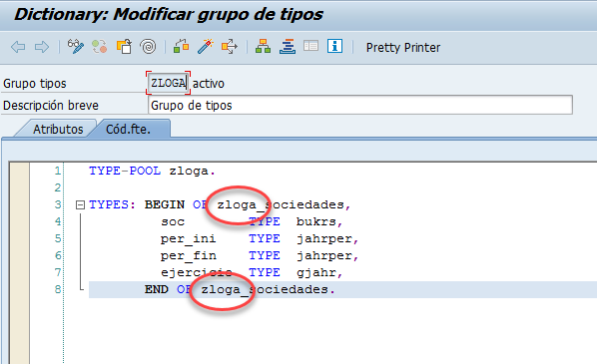
Task: Activate object with the magic wand icon
Action: [206, 47]
